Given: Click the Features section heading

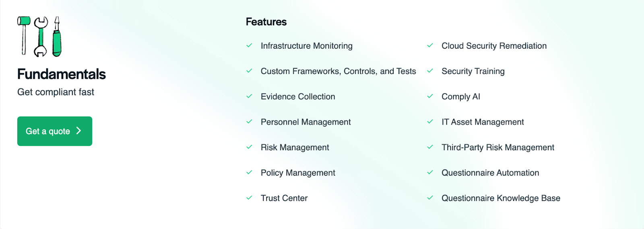Looking at the screenshot, I should (x=266, y=22).
